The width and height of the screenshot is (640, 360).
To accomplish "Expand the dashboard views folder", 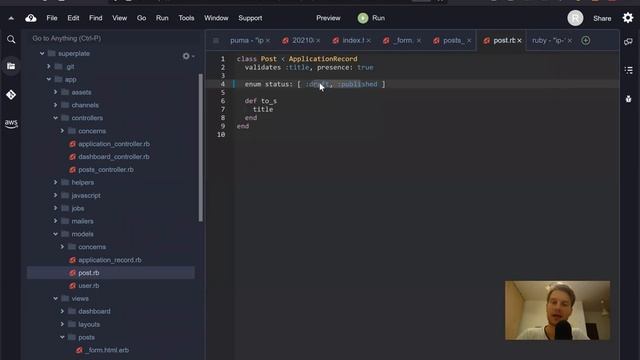I will [x=62, y=311].
